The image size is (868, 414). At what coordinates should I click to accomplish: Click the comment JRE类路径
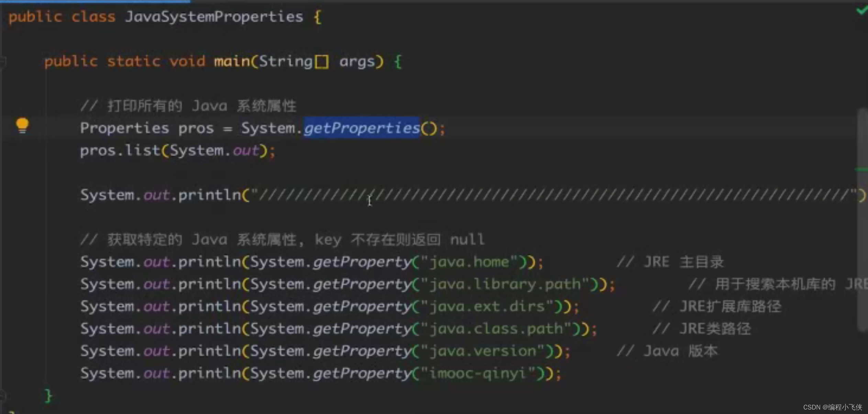tap(702, 329)
